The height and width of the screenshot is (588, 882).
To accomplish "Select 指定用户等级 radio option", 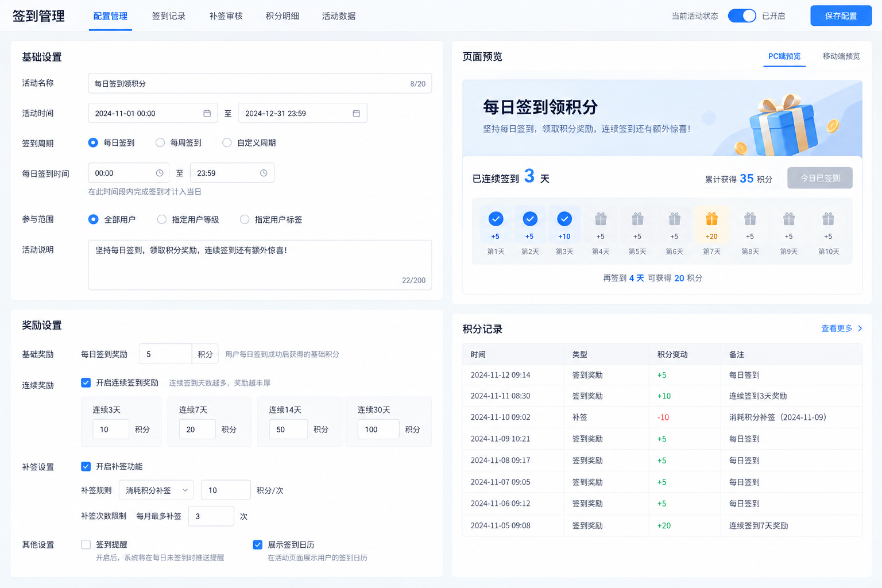I will pyautogui.click(x=162, y=219).
